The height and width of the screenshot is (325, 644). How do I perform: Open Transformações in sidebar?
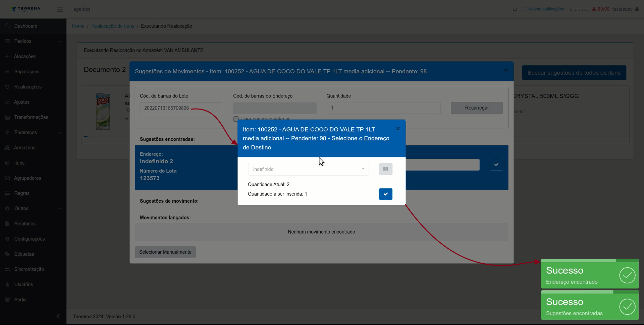click(x=33, y=117)
